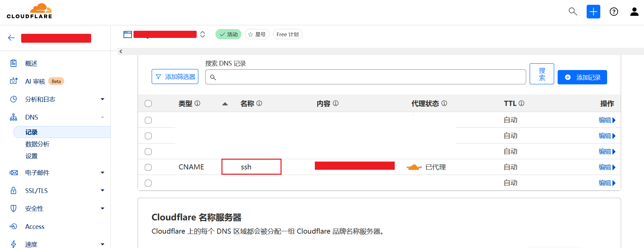Click the Free 计划 plan badge
This screenshot has width=644, height=248.
click(288, 35)
